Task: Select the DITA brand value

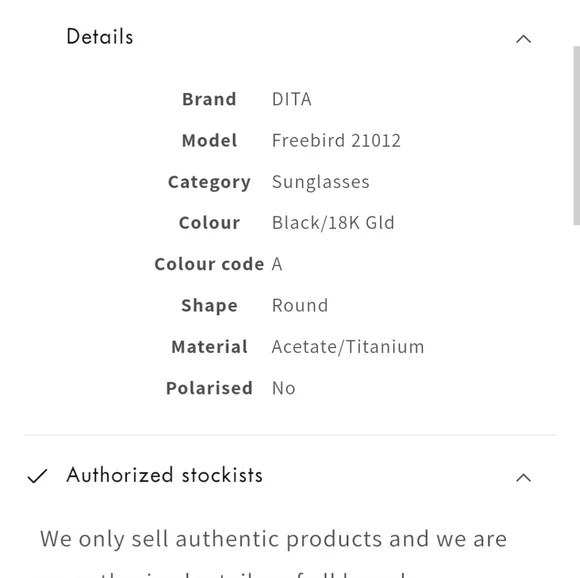Action: click(x=291, y=99)
